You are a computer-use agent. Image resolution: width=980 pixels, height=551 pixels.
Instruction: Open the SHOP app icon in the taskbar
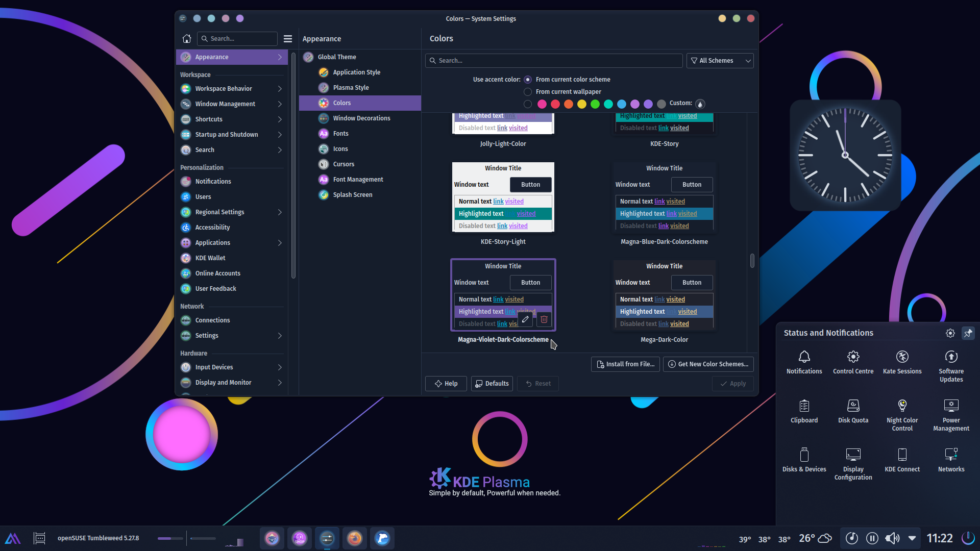pyautogui.click(x=300, y=538)
